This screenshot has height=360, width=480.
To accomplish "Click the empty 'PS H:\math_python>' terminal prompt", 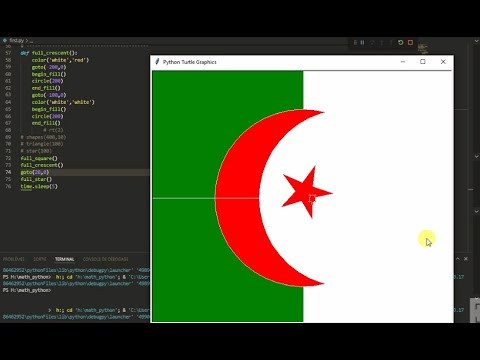I will tap(27, 290).
